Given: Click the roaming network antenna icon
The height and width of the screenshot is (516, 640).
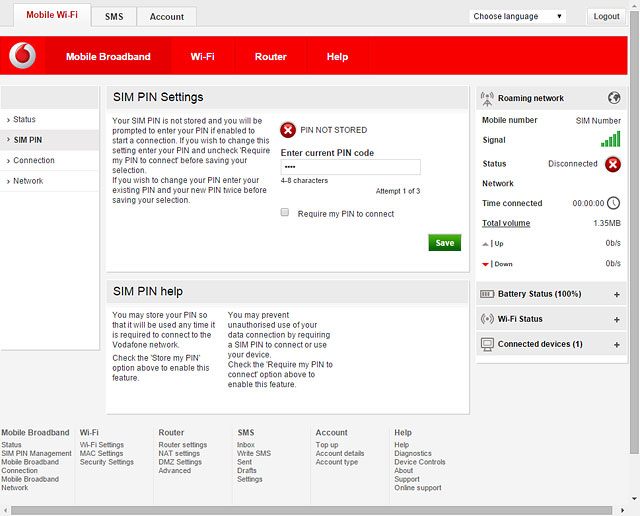Looking at the screenshot, I should coord(487,98).
